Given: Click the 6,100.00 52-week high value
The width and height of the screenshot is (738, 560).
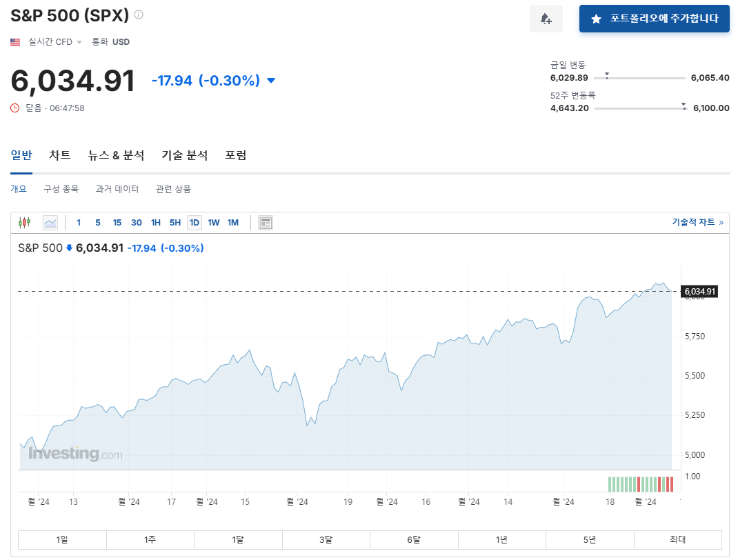Looking at the screenshot, I should coord(711,108).
